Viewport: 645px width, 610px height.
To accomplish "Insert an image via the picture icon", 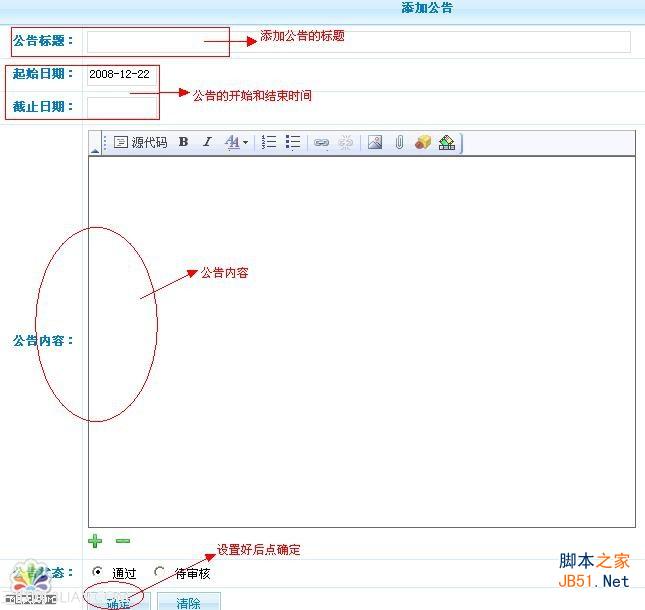I will [375, 142].
